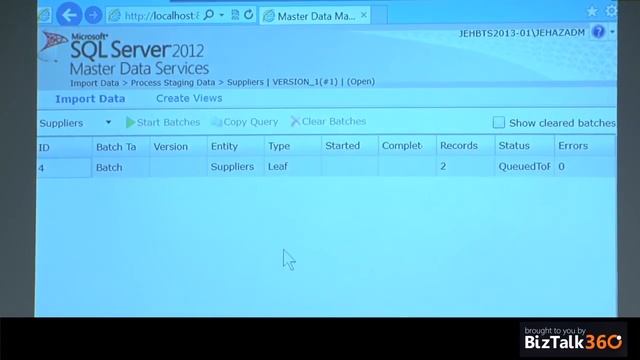
Task: Follow the Import Data breadcrumb link
Action: 95,83
